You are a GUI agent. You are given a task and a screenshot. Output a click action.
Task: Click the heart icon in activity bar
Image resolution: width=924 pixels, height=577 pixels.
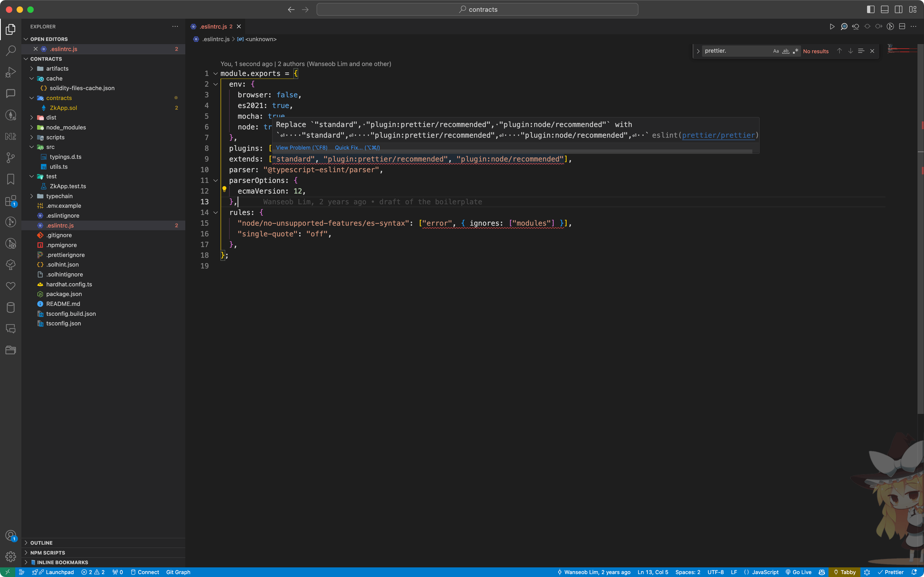tap(11, 286)
